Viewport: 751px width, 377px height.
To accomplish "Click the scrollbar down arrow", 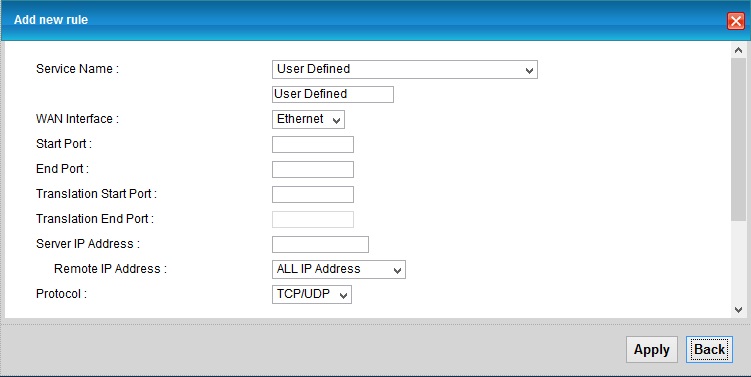I will (738, 310).
